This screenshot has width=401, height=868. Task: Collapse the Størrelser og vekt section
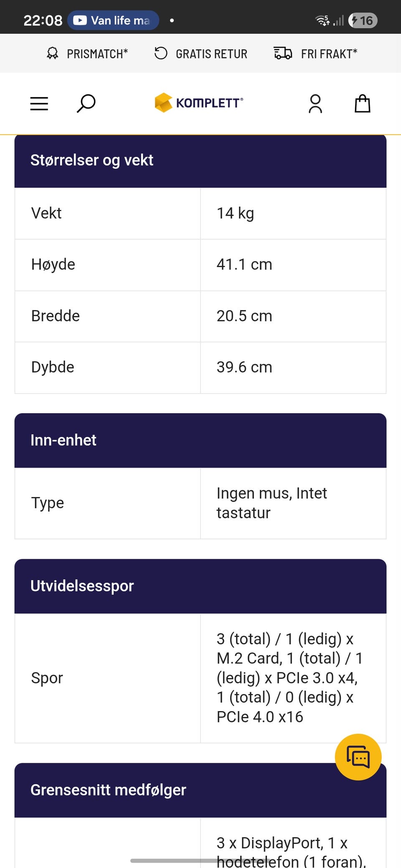pos(200,161)
